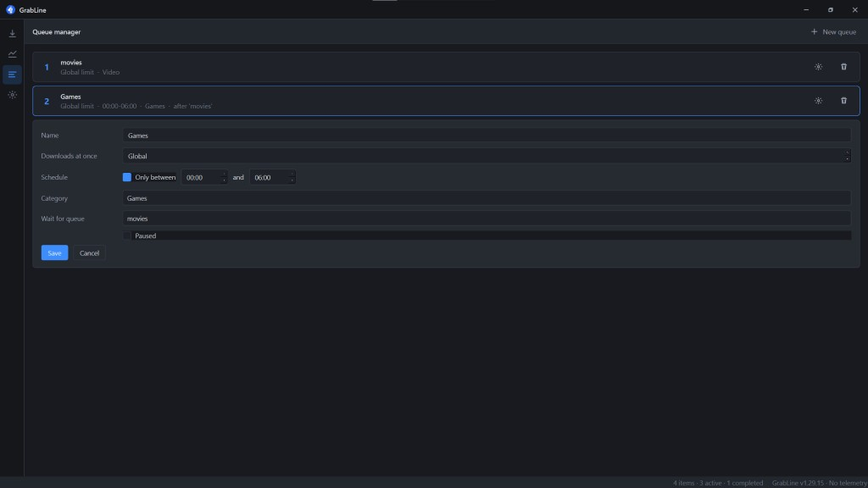868x488 pixels.
Task: Toggle the Only between schedule checkbox
Action: (x=127, y=177)
